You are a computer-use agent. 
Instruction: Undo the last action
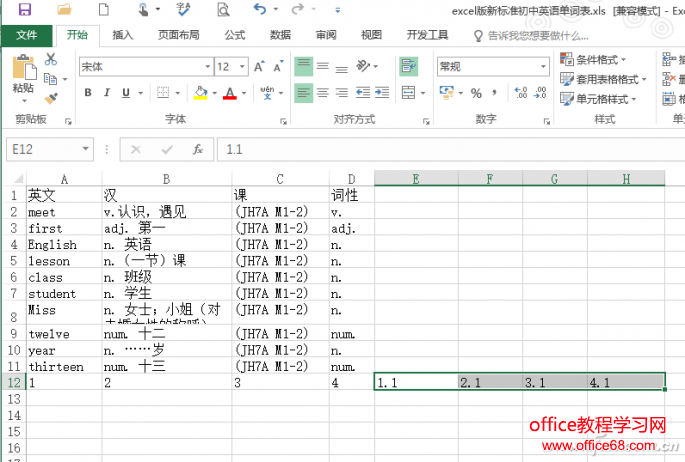(259, 9)
